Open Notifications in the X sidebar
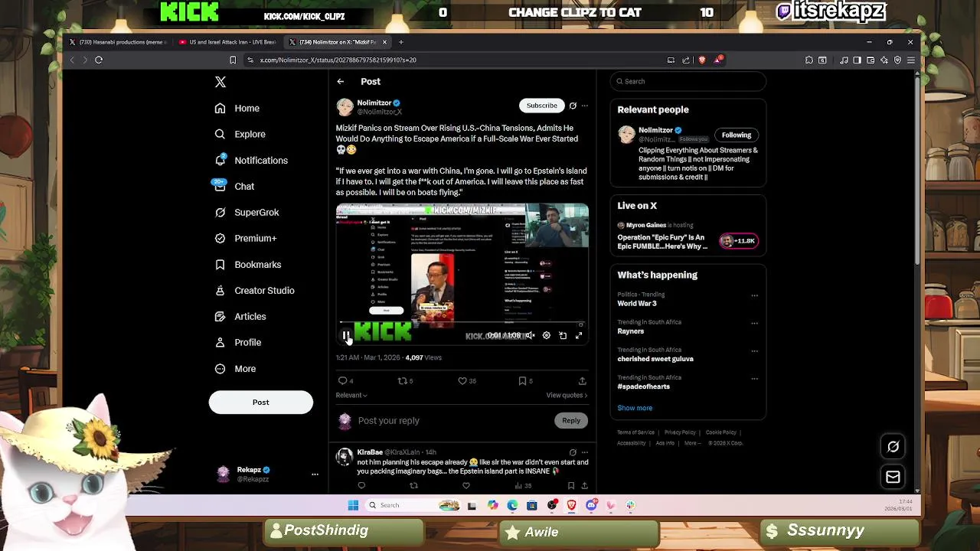 [x=251, y=160]
